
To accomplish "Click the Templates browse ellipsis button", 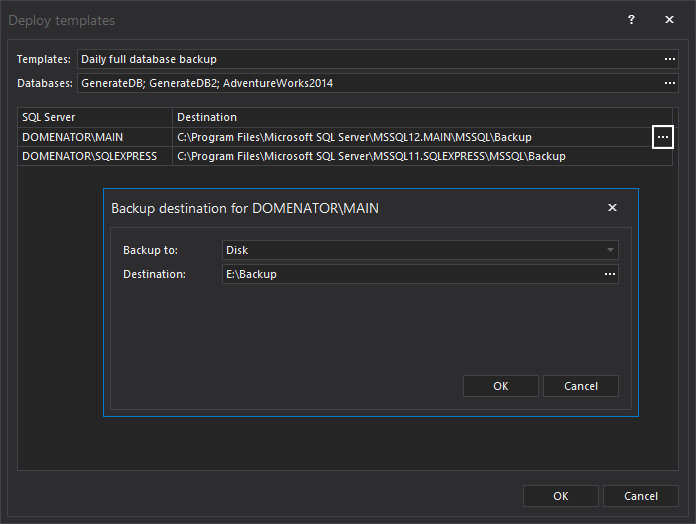I will (669, 60).
